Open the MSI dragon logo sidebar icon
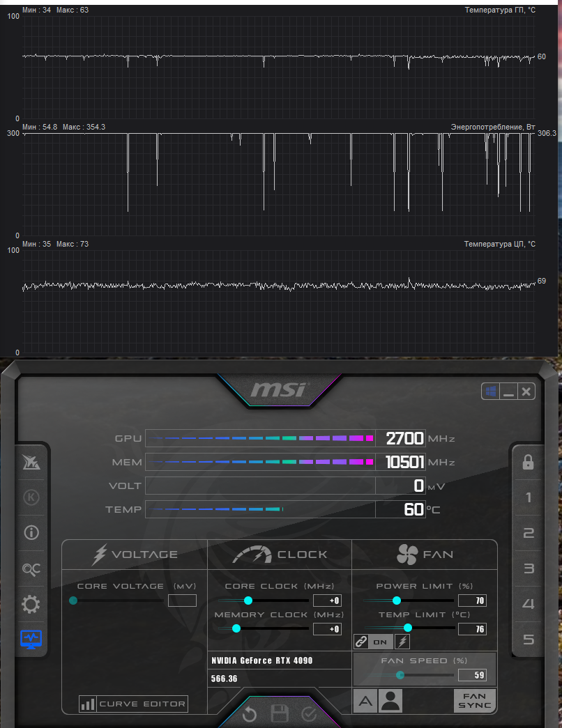562x728 pixels. (x=31, y=462)
